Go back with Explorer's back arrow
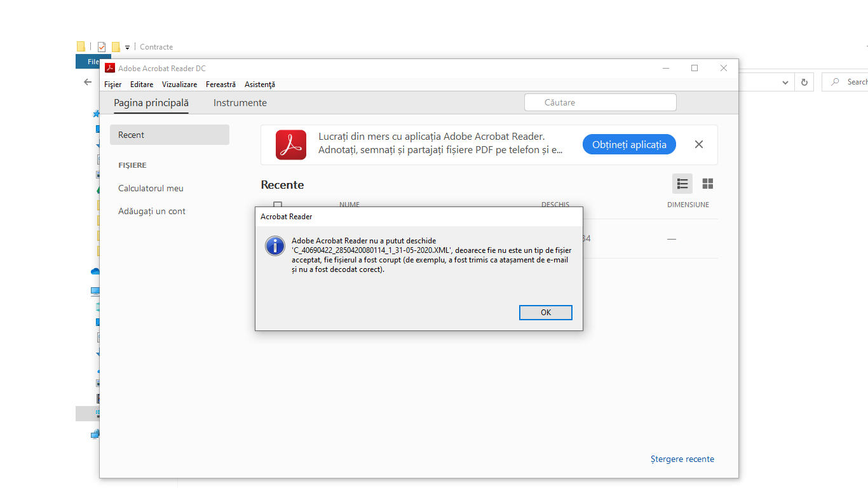Viewport: 868px width, 488px height. pos(88,82)
